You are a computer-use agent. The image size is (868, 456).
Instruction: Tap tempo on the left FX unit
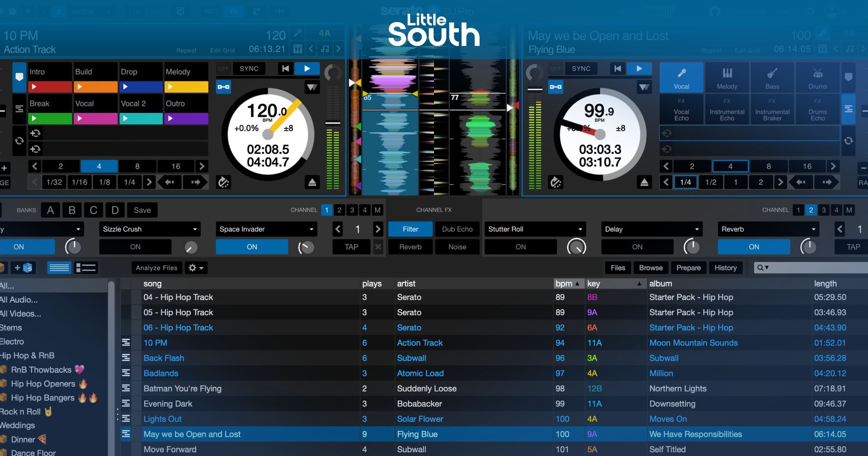pyautogui.click(x=351, y=247)
